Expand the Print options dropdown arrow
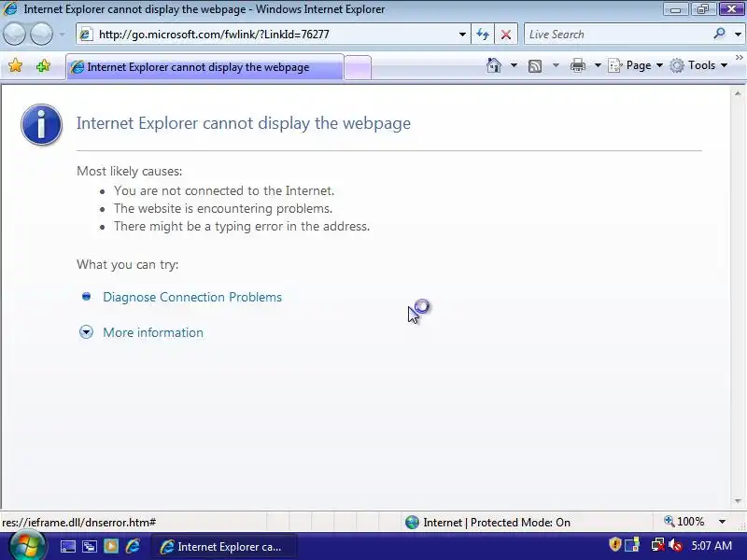The width and height of the screenshot is (747, 560). tap(598, 65)
